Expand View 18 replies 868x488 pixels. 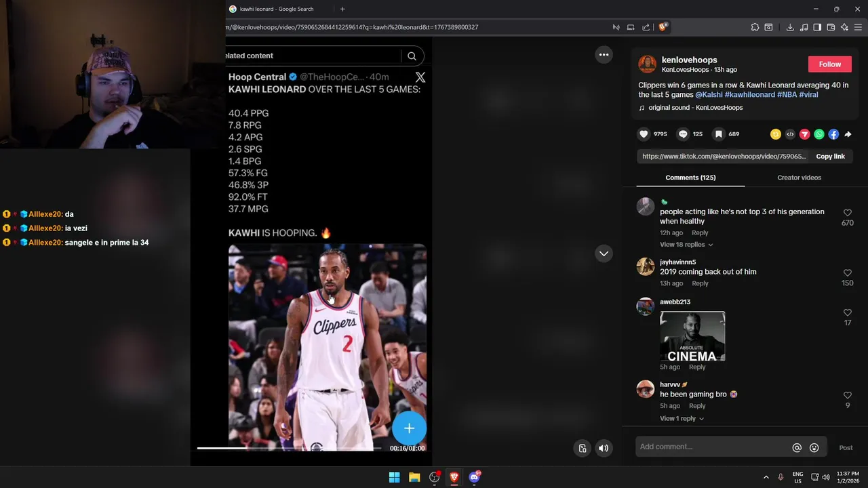click(x=686, y=245)
